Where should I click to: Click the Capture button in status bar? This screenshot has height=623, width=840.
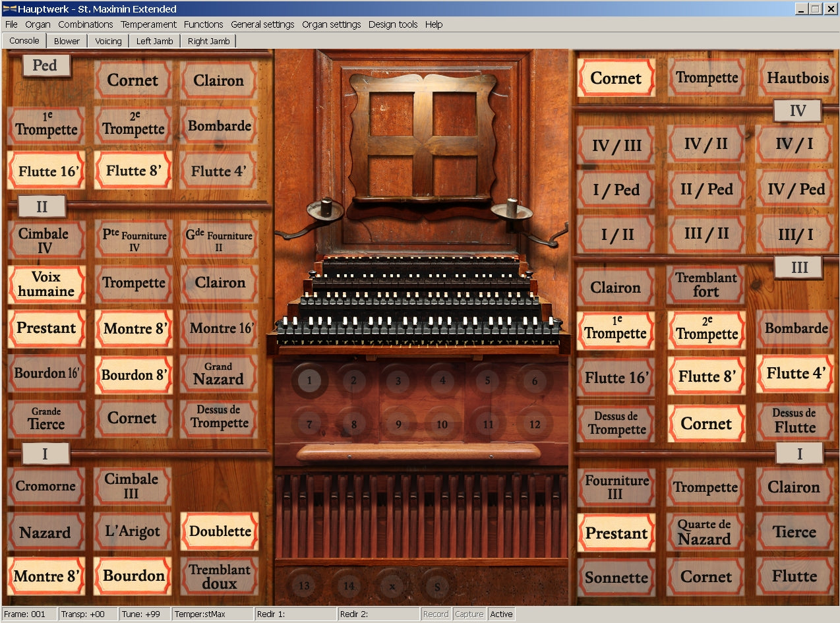coord(469,614)
